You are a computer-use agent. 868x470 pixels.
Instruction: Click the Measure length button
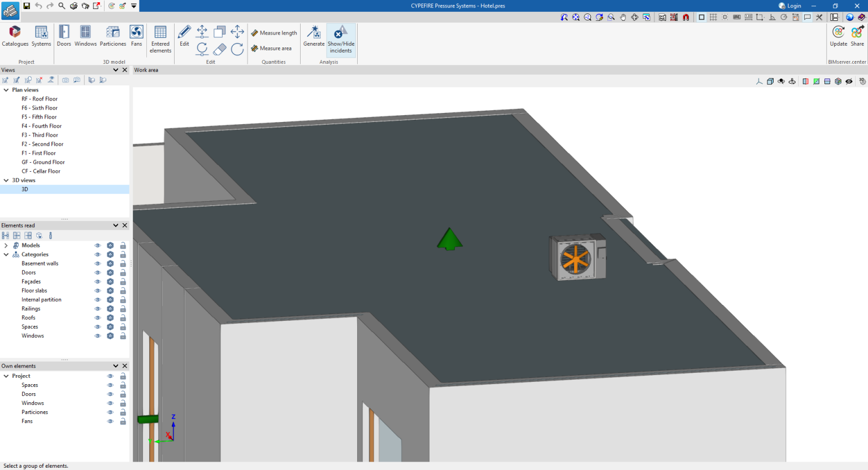(274, 33)
